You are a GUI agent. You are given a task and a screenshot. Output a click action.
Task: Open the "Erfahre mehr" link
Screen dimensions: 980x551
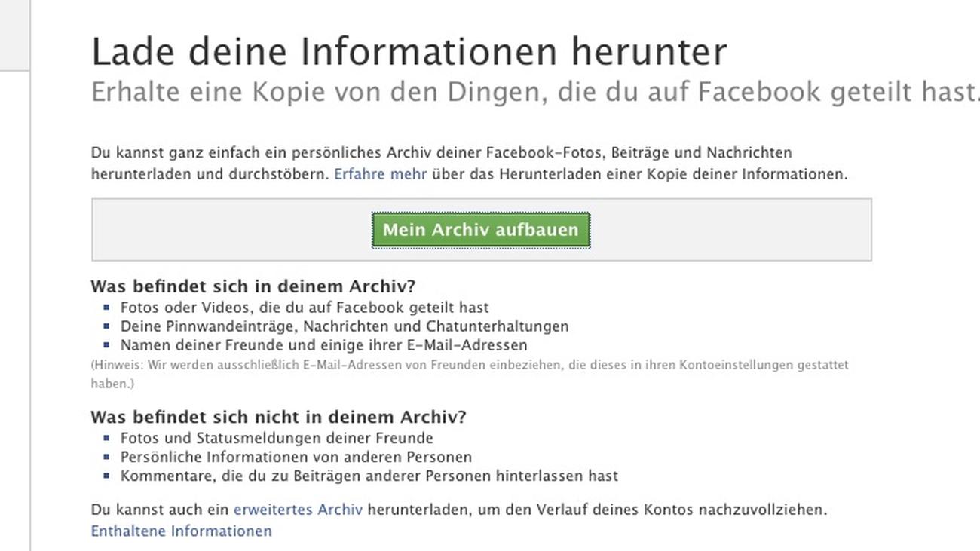point(380,174)
